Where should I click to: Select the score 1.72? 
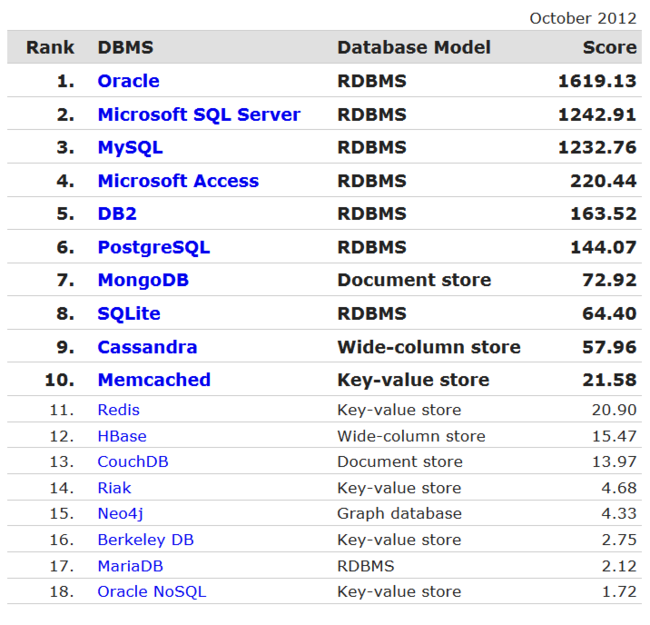[x=619, y=591]
